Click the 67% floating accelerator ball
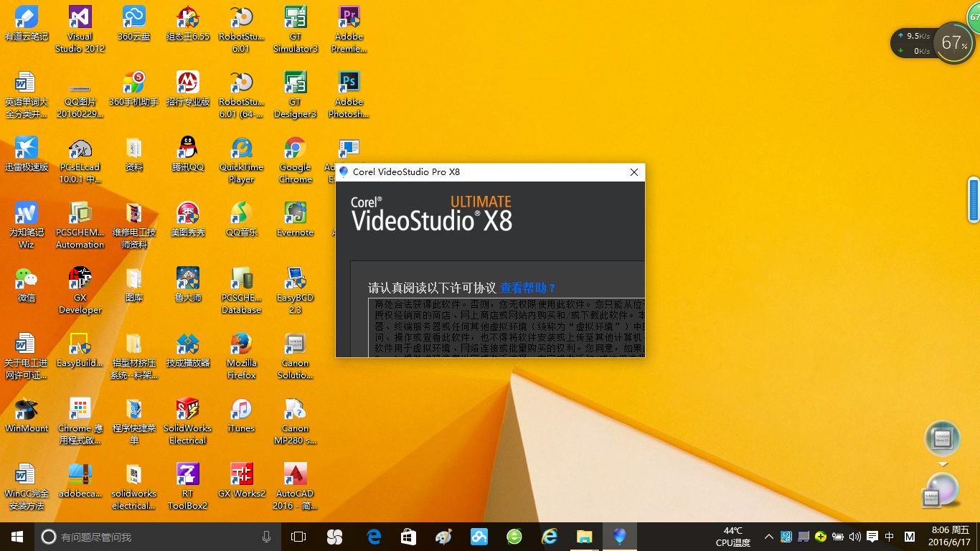The image size is (980, 551). tap(954, 43)
